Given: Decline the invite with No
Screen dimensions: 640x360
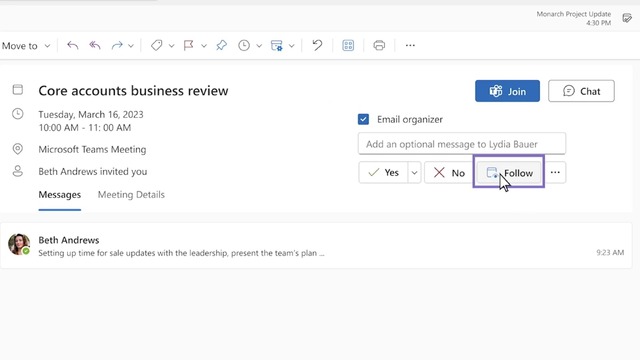Looking at the screenshot, I should 449,173.
